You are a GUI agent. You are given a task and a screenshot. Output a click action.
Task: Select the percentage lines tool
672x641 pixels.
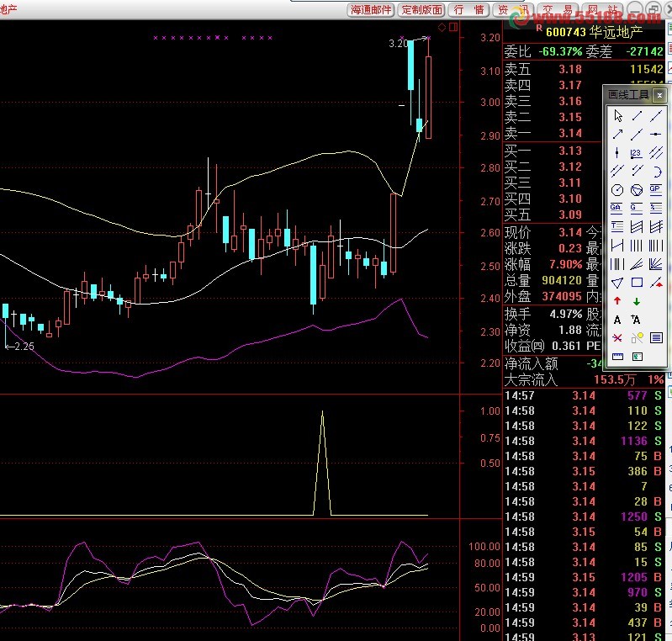(x=656, y=209)
